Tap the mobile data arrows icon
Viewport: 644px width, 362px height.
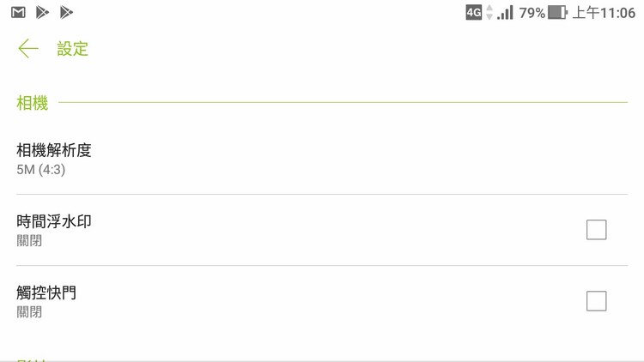(489, 12)
